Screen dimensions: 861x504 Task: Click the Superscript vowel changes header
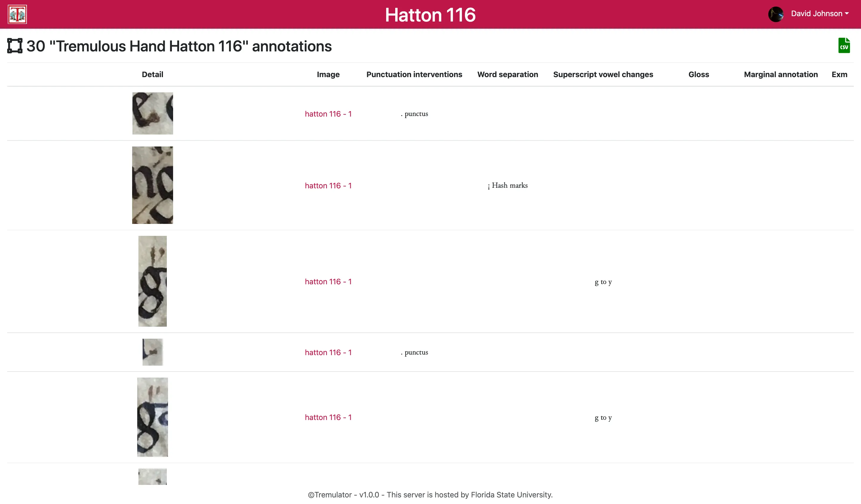(603, 74)
